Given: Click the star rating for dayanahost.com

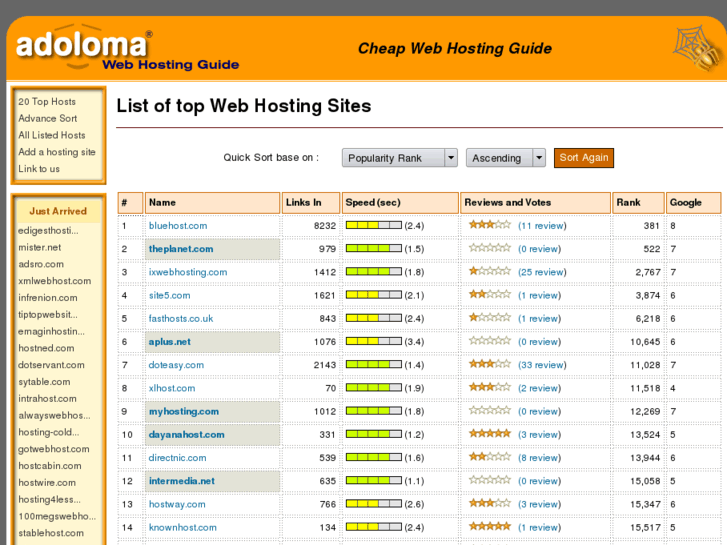Looking at the screenshot, I should point(490,434).
